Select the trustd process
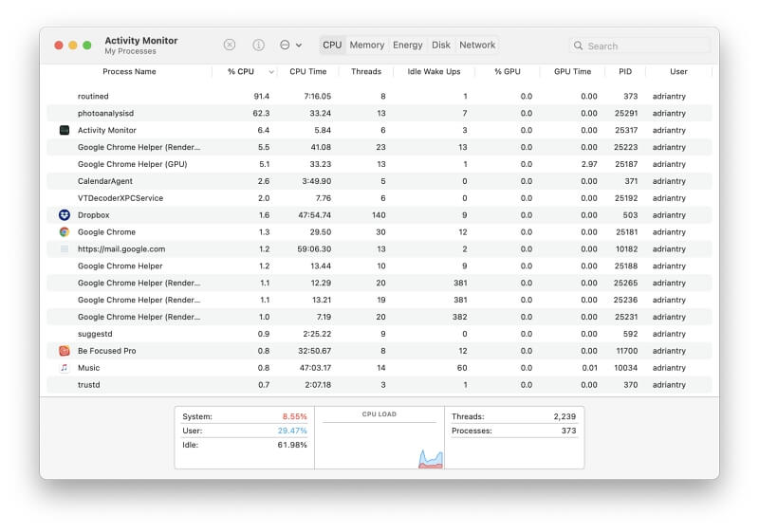Image resolution: width=759 pixels, height=532 pixels. point(379,384)
